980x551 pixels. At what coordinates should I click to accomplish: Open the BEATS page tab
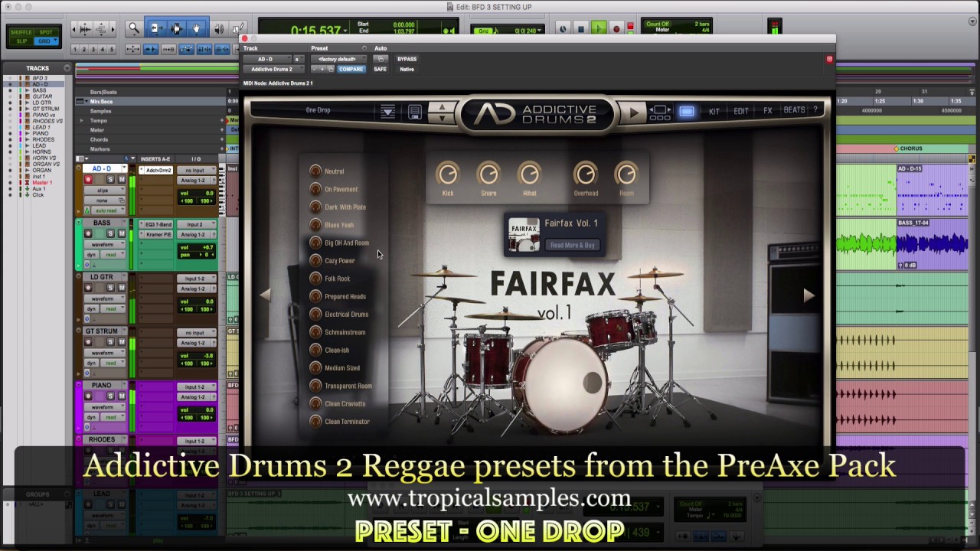coord(794,110)
